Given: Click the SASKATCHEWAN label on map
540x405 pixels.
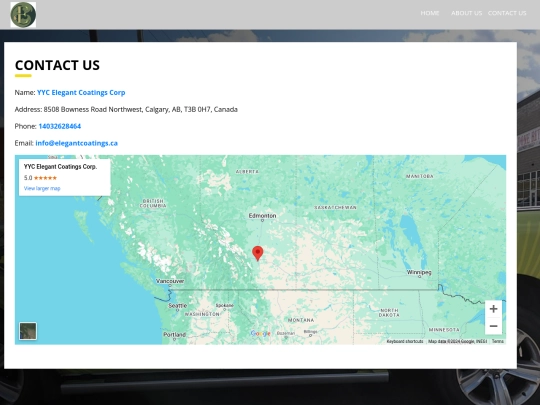Looking at the screenshot, I should 335,207.
